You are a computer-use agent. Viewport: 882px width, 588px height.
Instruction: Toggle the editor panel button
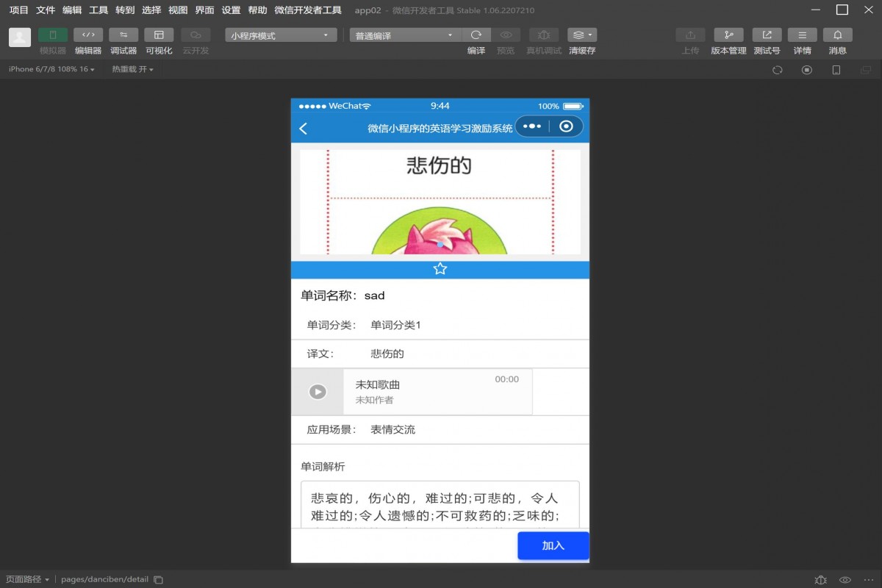[88, 35]
